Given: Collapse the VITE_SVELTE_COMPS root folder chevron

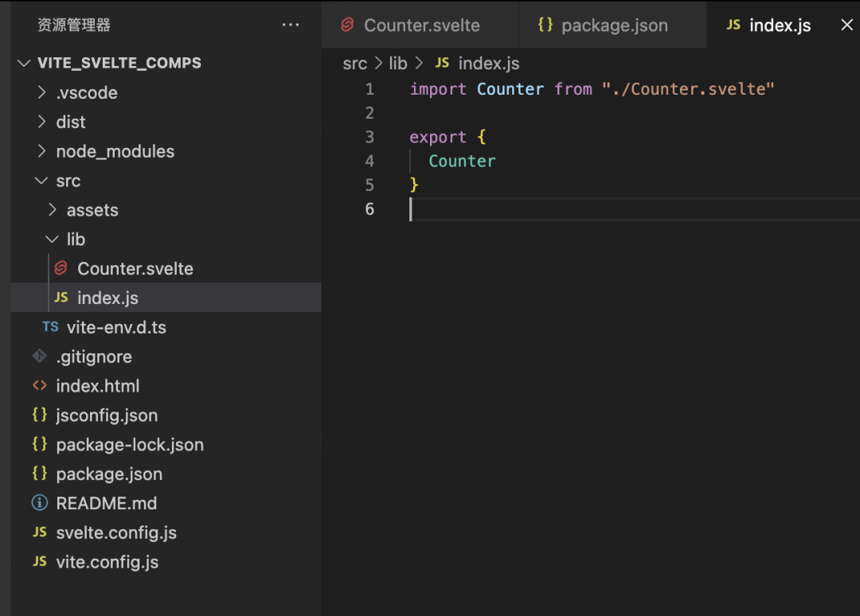Looking at the screenshot, I should tap(24, 63).
